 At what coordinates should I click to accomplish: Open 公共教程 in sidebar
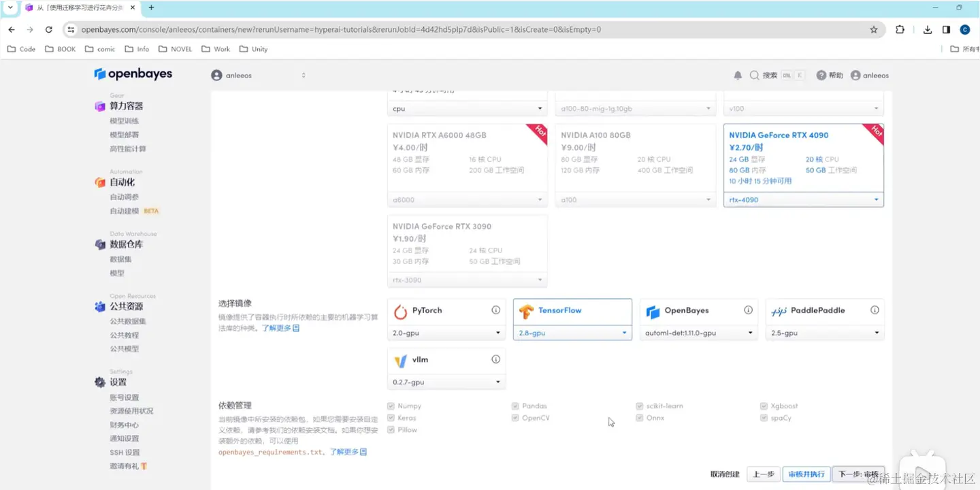(x=125, y=336)
